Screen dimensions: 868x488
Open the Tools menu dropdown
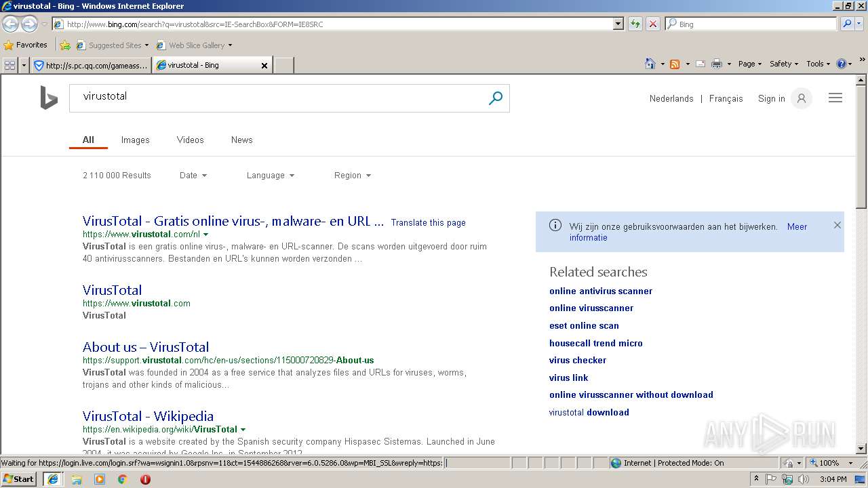pos(818,64)
